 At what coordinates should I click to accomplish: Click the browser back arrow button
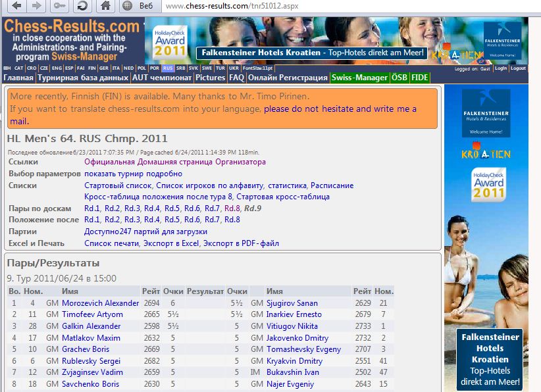pos(16,6)
